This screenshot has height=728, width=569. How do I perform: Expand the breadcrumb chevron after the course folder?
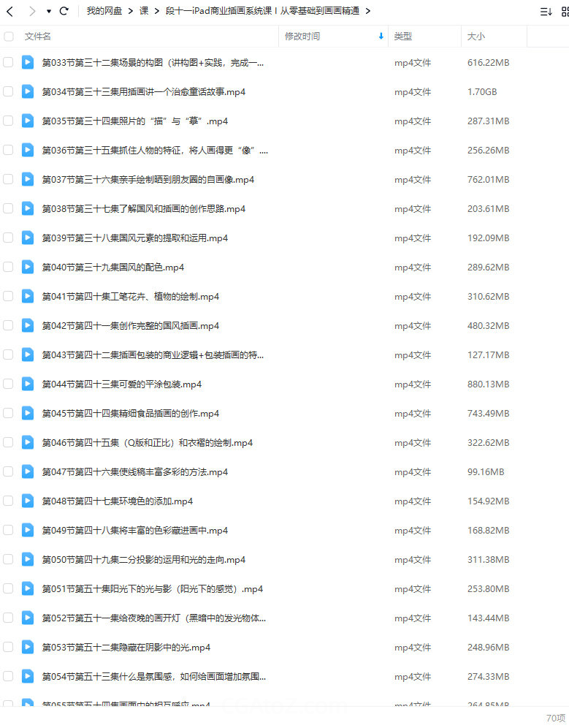tap(368, 11)
